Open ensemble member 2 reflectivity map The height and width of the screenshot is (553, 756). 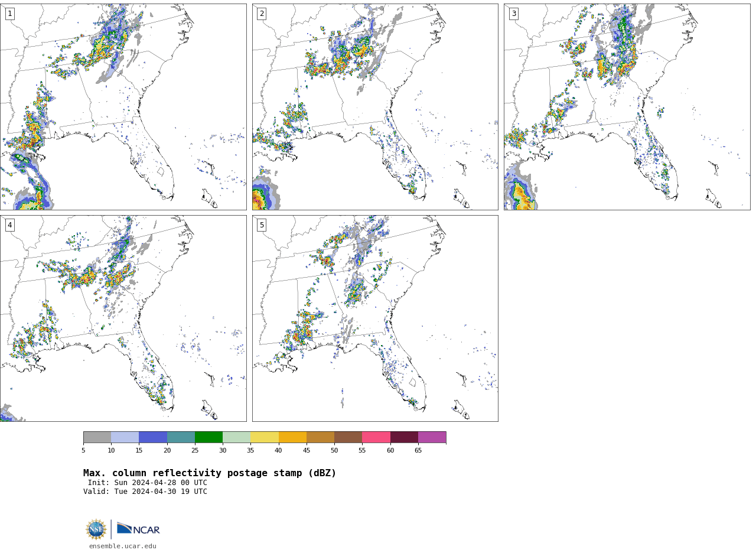click(x=375, y=107)
